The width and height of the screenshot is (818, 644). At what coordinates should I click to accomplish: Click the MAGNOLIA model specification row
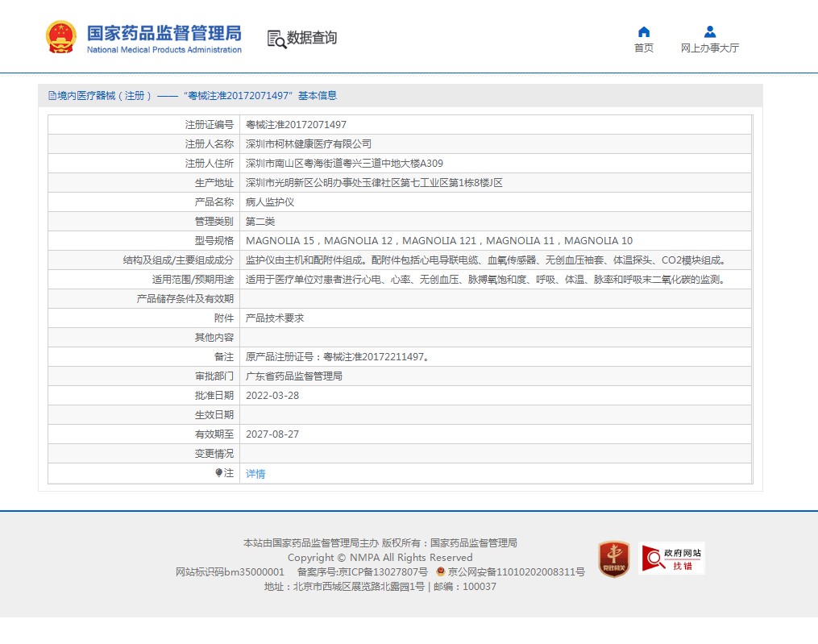coord(438,240)
